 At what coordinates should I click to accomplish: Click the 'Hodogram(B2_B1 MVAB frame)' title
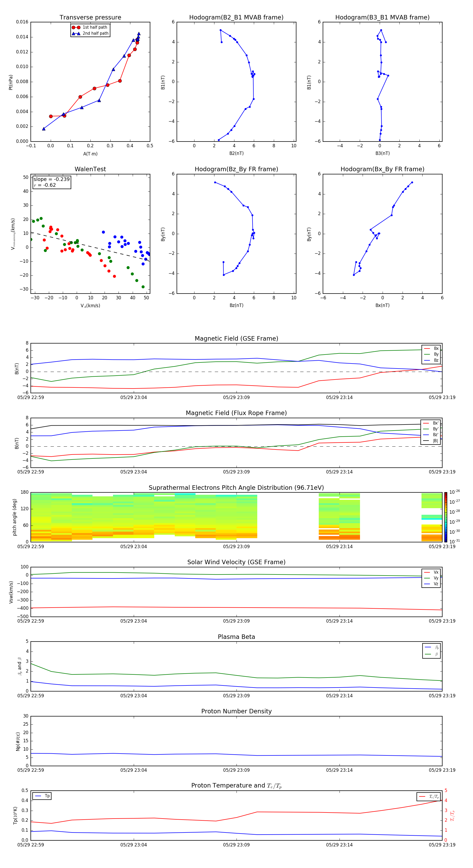click(236, 18)
